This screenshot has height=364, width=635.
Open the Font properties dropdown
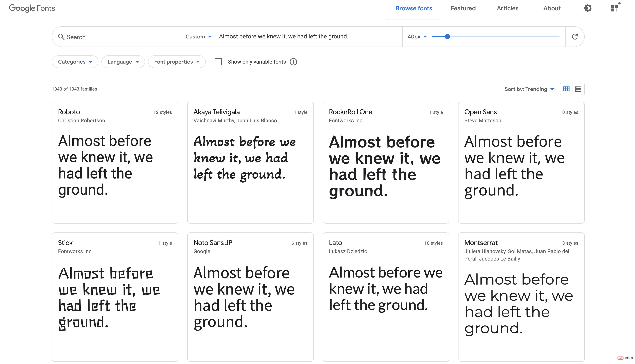coord(177,62)
